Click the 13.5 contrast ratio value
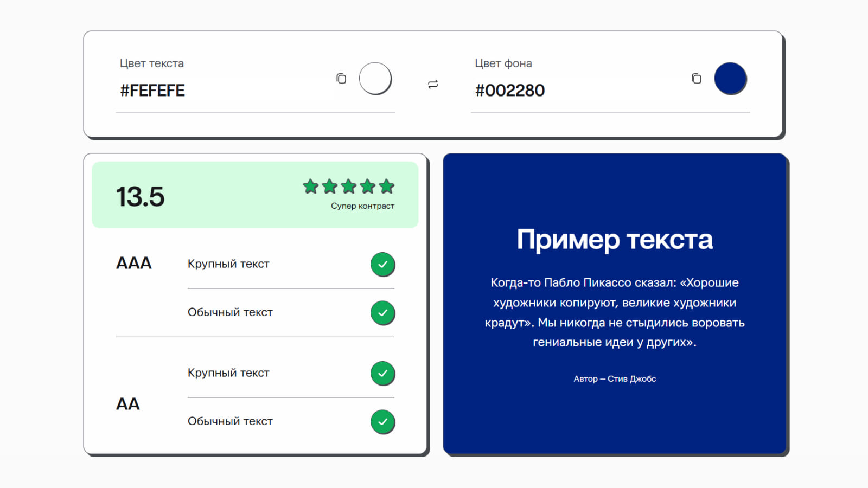The width and height of the screenshot is (868, 488). (x=140, y=196)
